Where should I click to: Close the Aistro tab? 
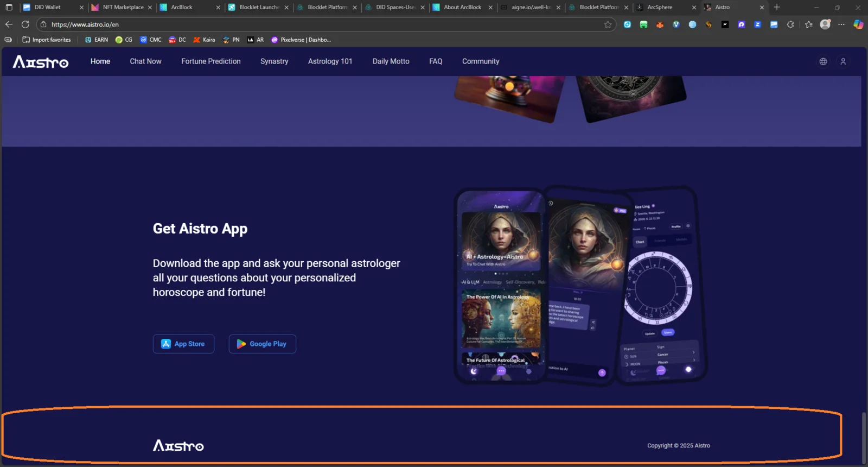(762, 7)
